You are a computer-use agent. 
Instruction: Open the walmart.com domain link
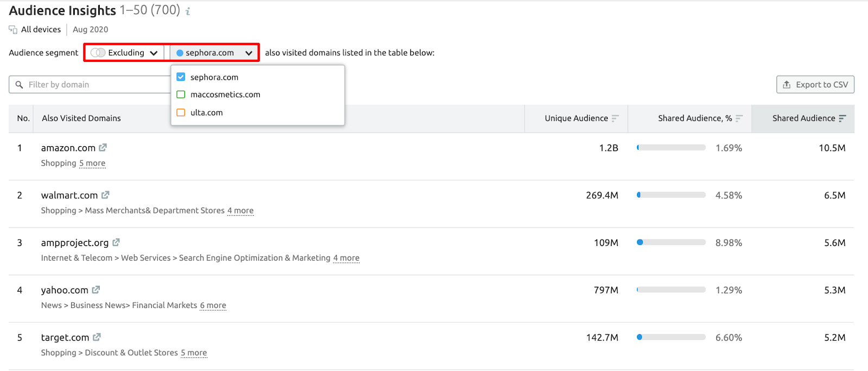(x=69, y=195)
